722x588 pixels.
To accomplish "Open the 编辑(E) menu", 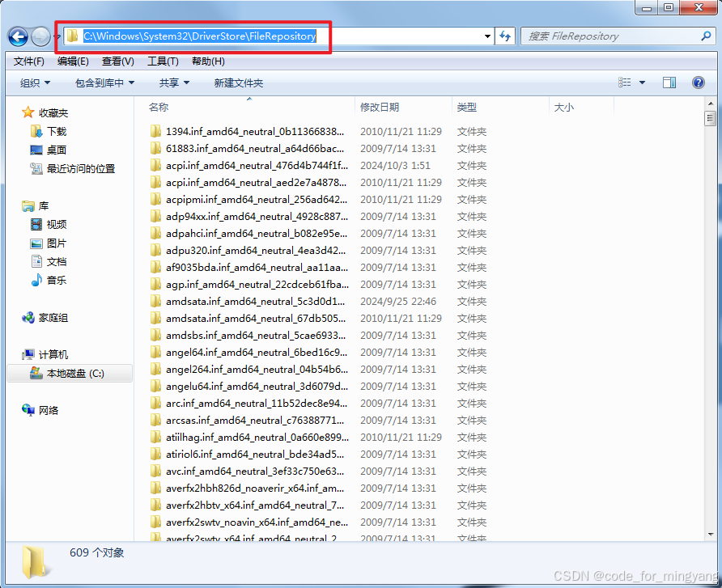I will coord(73,61).
